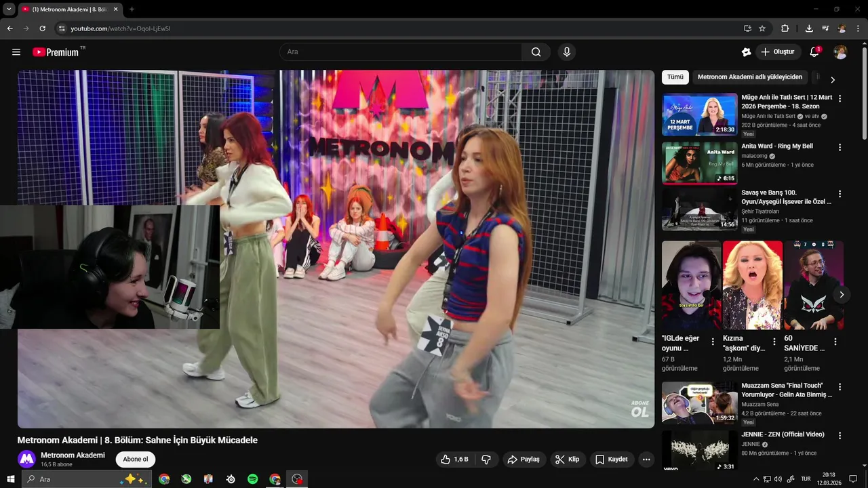Viewport: 868px width, 488px height.
Task: Dislike the video with thumbs down
Action: 486,460
